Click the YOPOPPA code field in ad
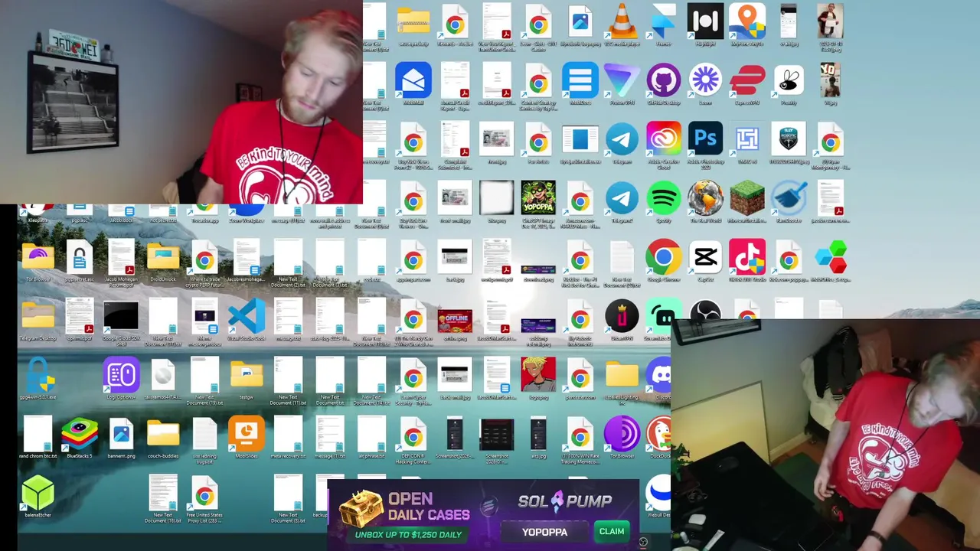The width and height of the screenshot is (980, 551). (x=545, y=531)
